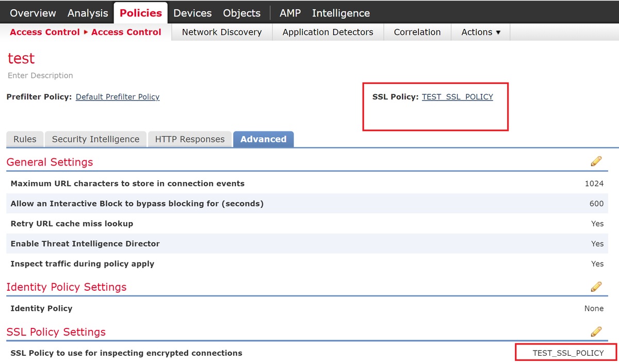Image resolution: width=619 pixels, height=364 pixels.
Task: Switch to Network Discovery
Action: (221, 32)
